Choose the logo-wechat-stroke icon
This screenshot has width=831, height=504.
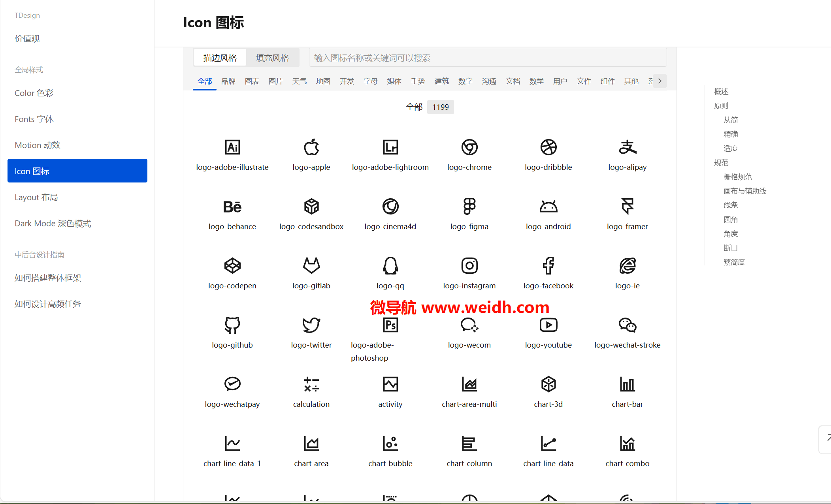point(627,325)
